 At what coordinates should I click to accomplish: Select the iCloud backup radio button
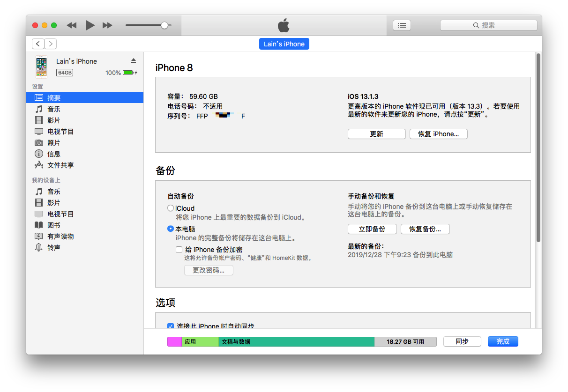pyautogui.click(x=171, y=208)
